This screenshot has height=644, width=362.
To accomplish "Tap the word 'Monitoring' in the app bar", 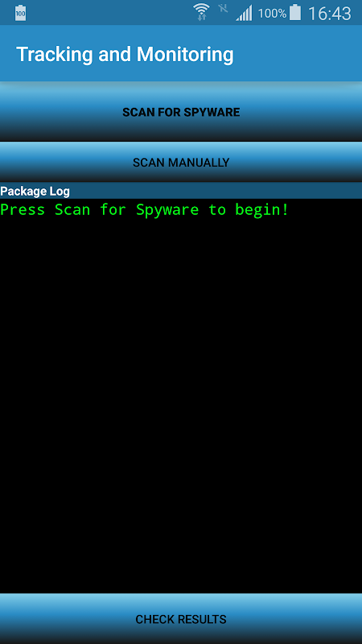I will (185, 54).
